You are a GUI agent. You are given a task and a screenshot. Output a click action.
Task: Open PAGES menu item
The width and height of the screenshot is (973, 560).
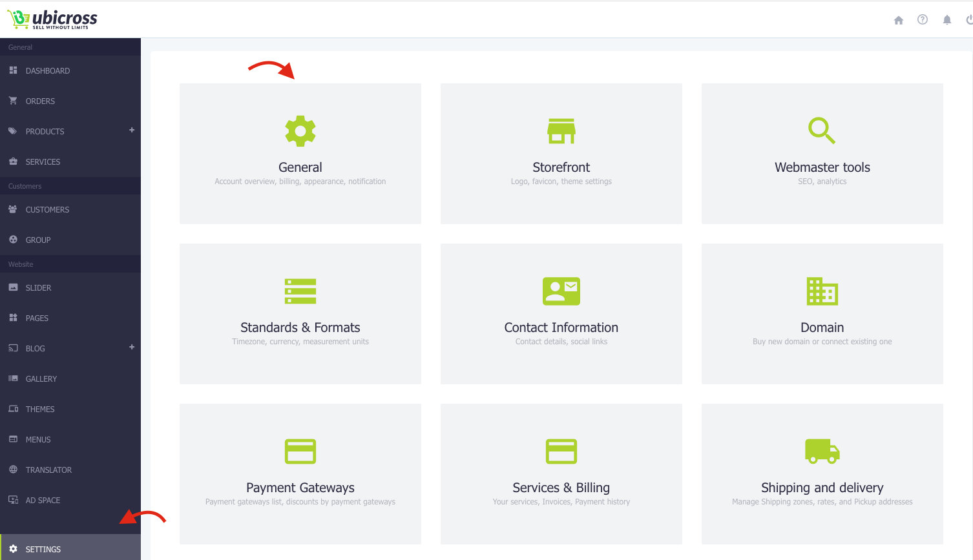click(x=37, y=318)
